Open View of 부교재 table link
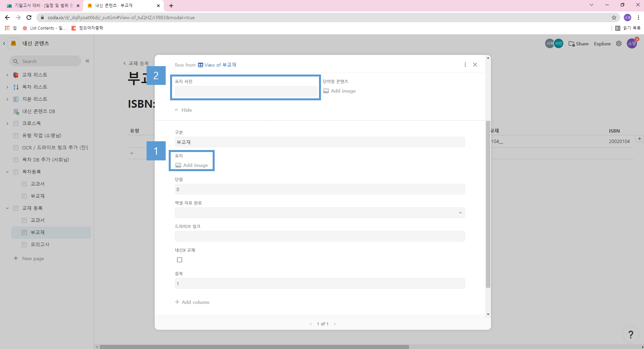 tap(217, 65)
